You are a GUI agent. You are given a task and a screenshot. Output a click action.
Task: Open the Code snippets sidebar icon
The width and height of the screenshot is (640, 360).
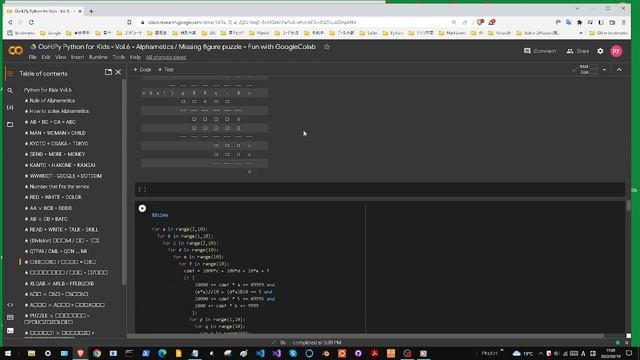click(10, 305)
